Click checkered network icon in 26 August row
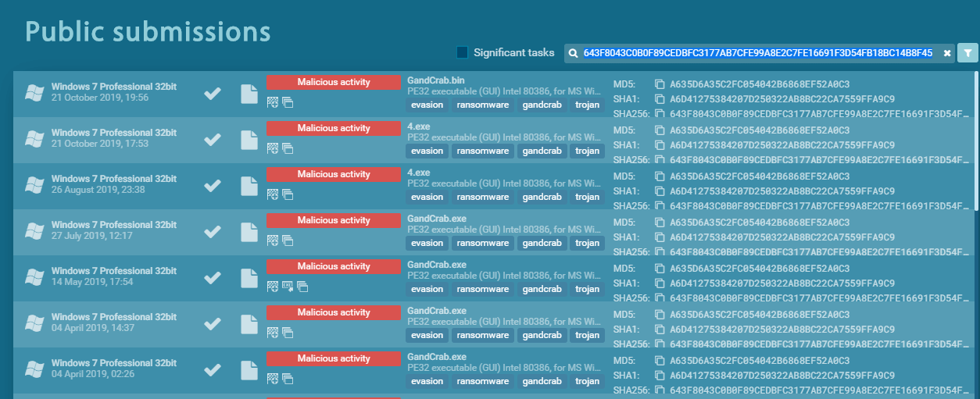Screen dimensions: 980x399 point(273,194)
